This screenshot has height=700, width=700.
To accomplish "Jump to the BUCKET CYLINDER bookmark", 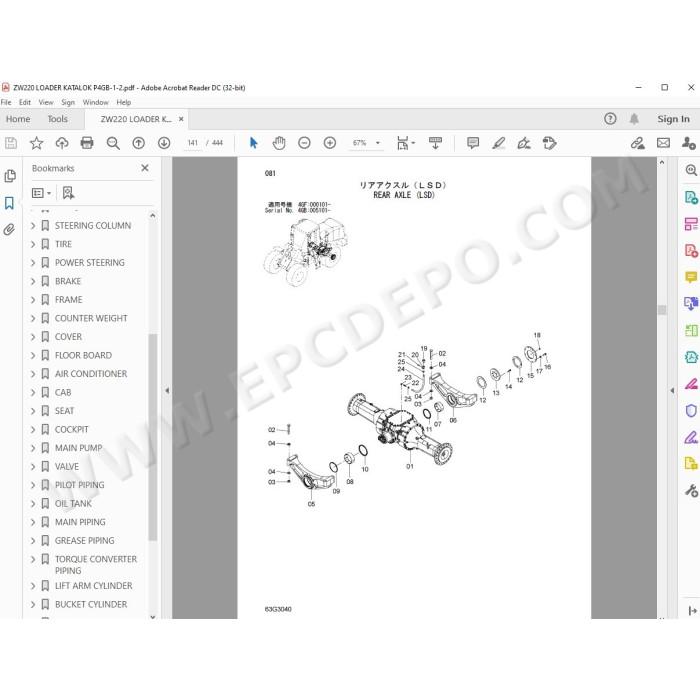I will click(x=91, y=604).
